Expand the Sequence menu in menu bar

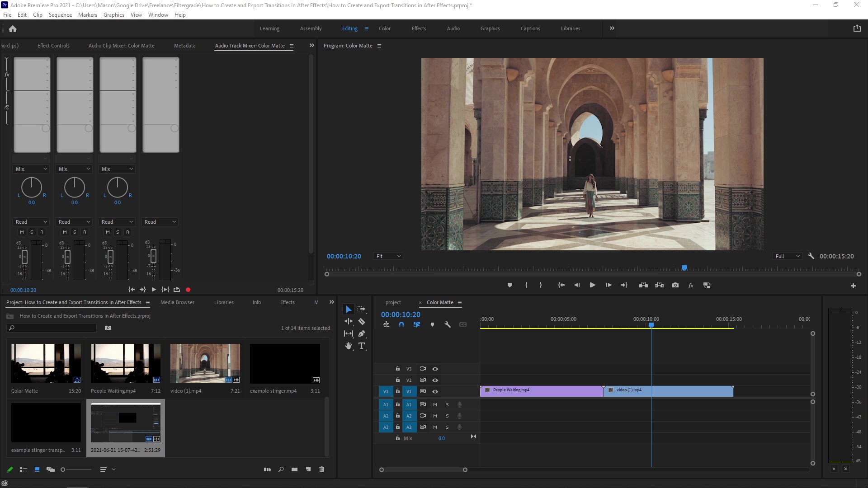coord(60,14)
